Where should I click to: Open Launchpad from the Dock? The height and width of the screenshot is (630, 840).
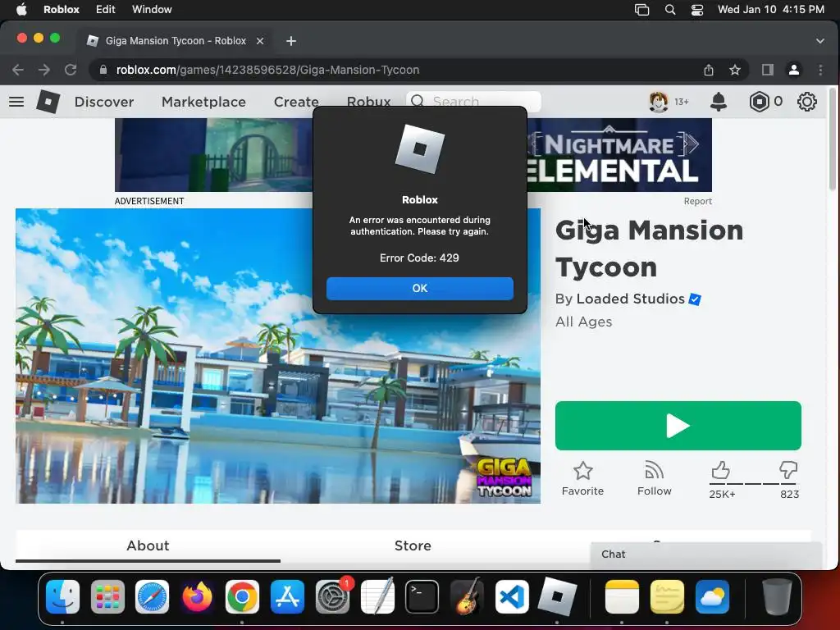click(x=107, y=596)
